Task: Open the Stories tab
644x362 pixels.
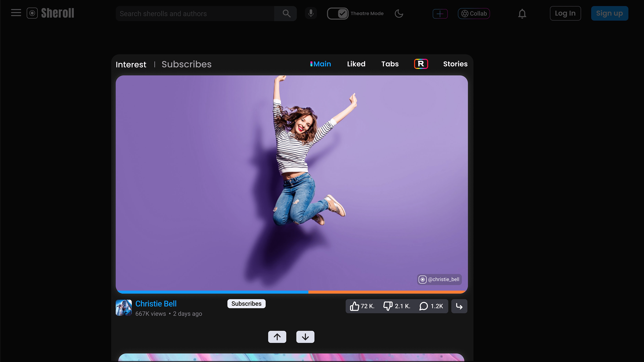Action: (455, 64)
